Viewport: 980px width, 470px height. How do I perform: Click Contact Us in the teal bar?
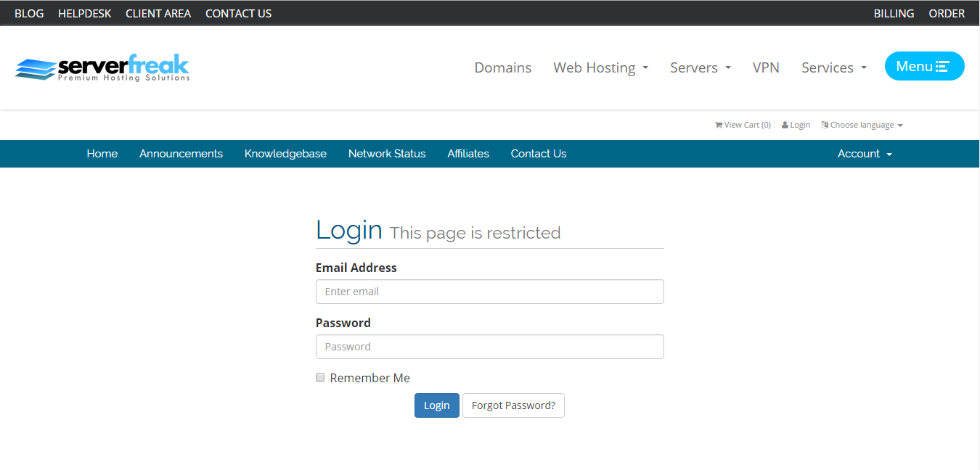539,154
